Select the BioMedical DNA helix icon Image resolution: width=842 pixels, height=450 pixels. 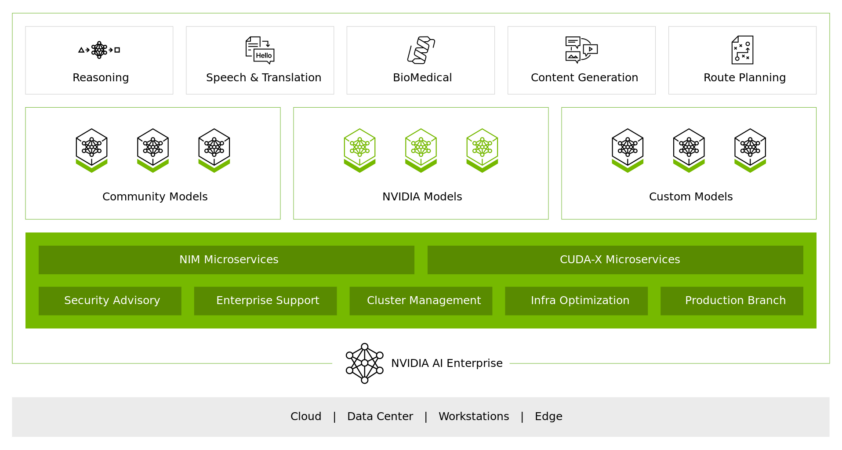point(421,50)
